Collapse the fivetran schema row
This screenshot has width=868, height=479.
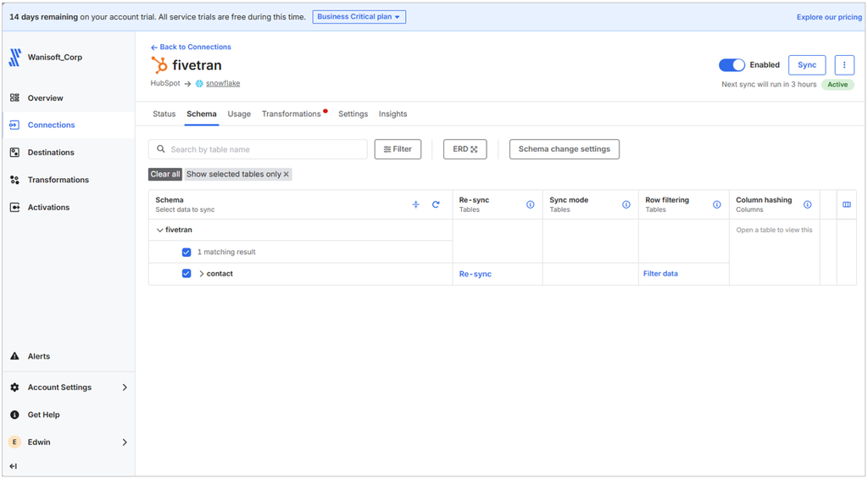pos(159,230)
